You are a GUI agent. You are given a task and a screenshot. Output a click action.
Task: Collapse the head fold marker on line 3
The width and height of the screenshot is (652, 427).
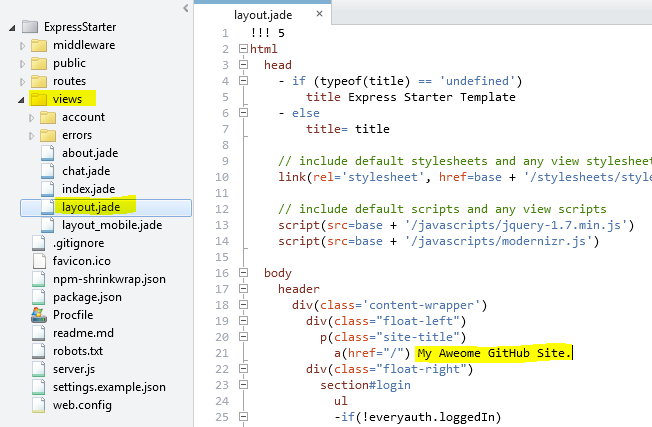(244, 64)
